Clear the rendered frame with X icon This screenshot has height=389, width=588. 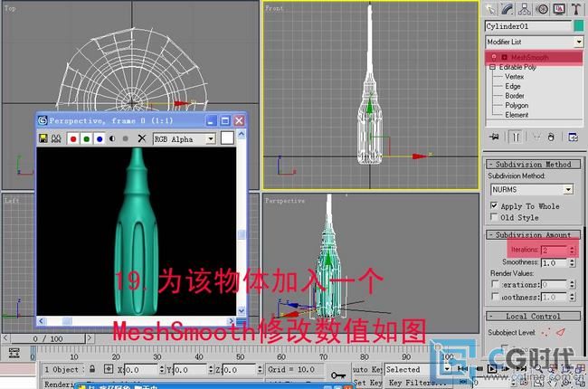tap(142, 138)
